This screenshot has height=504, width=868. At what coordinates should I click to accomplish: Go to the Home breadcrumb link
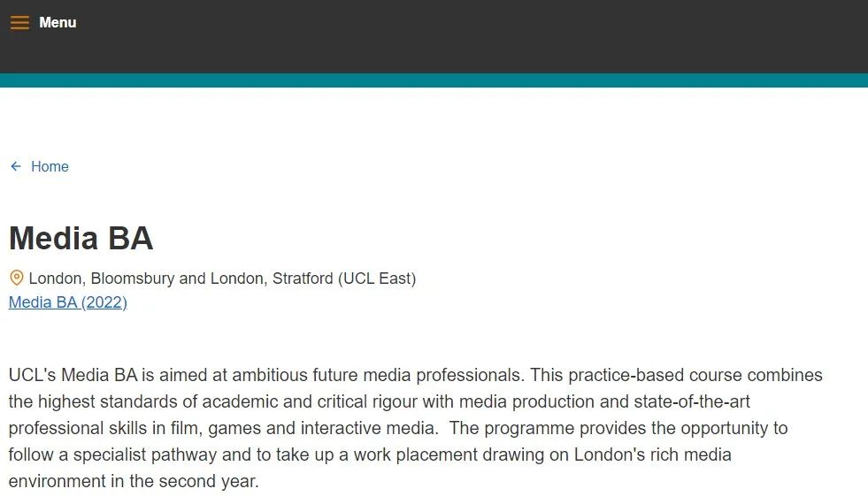(50, 166)
